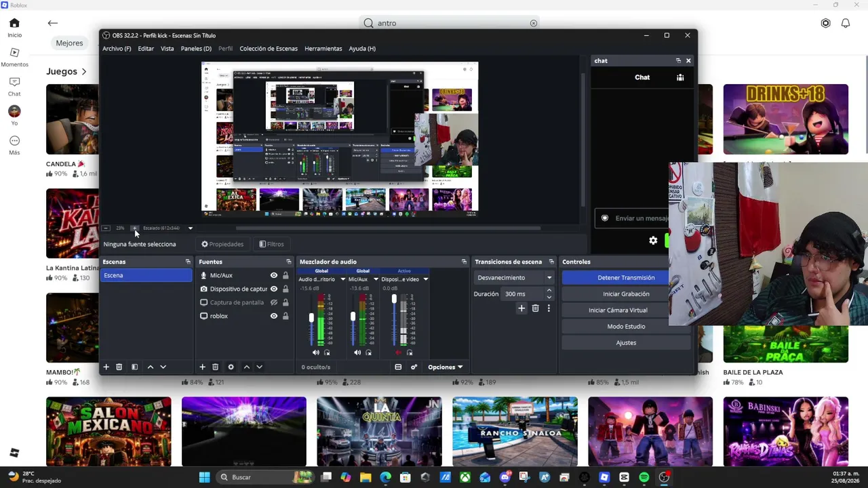This screenshot has height=488, width=868.
Task: Open the Colección de Escenas menu
Action: (269, 49)
